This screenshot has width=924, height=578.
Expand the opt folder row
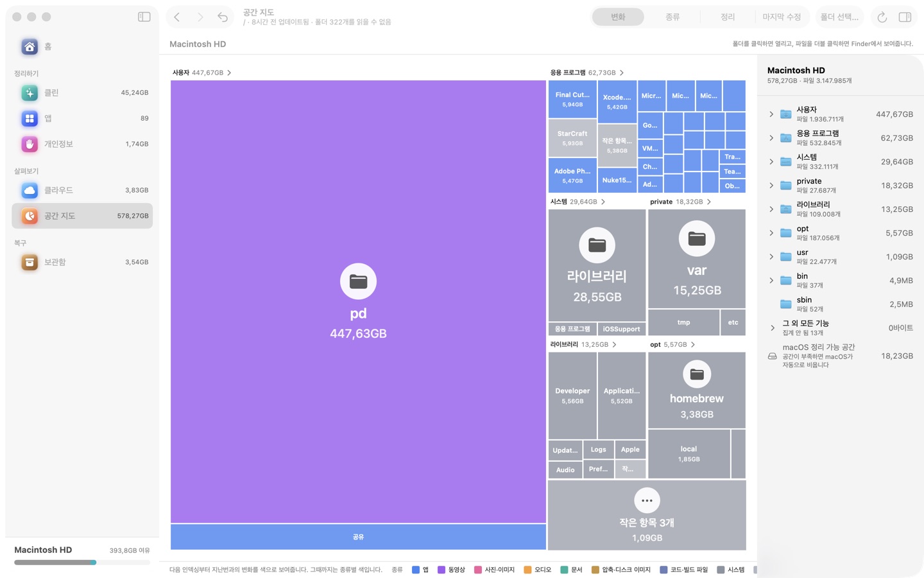point(771,233)
